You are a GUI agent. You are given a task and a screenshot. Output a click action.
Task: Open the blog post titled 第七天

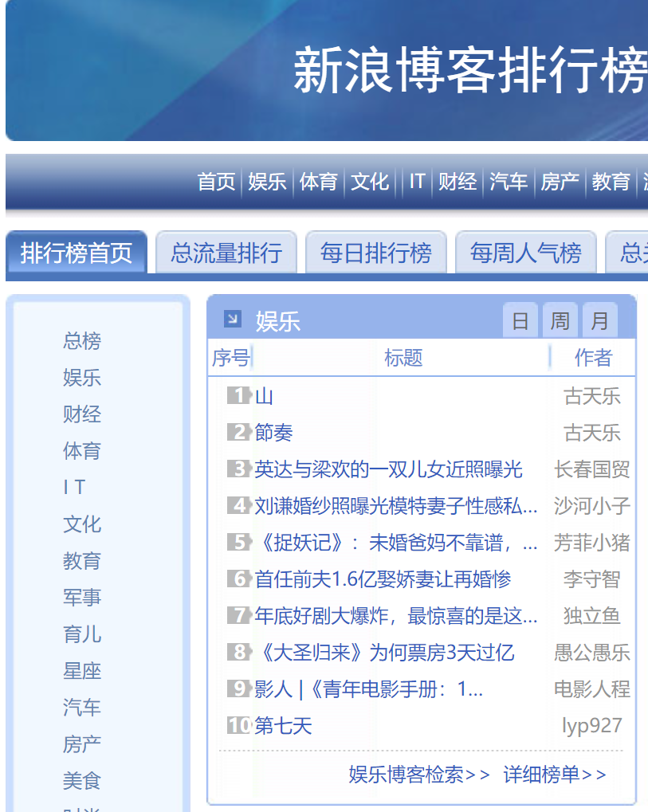283,725
